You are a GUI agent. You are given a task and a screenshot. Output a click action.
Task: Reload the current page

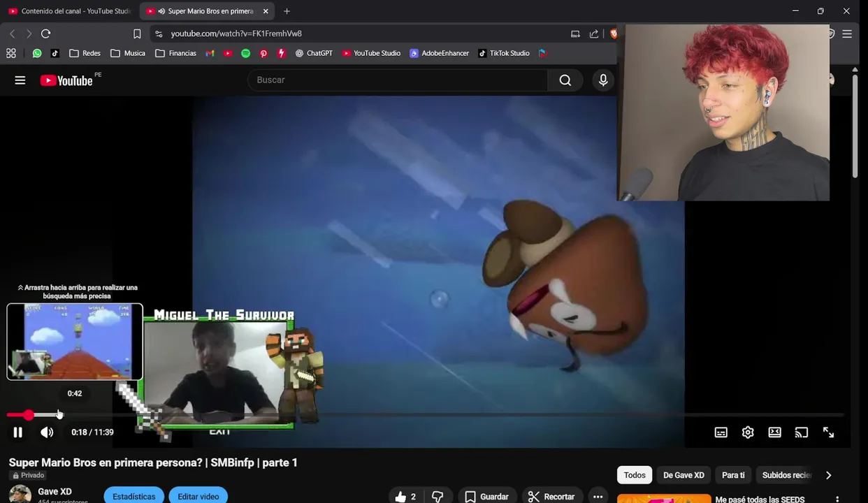click(x=46, y=34)
